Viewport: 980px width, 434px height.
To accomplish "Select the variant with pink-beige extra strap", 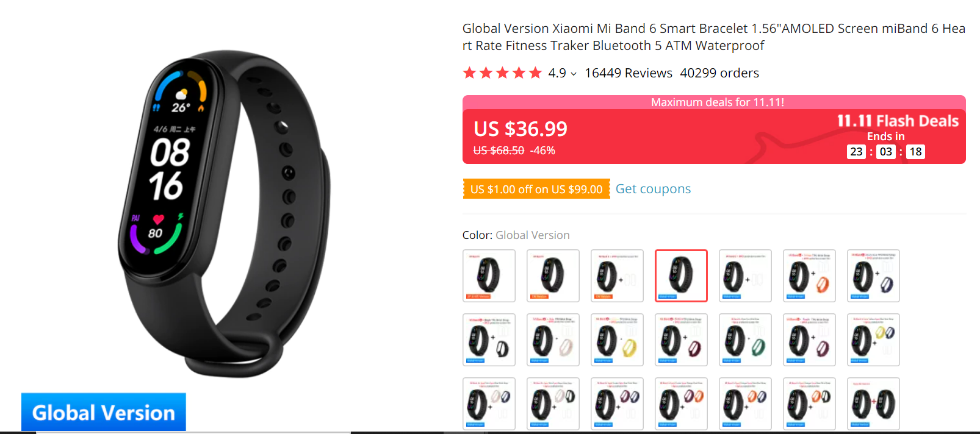I will point(553,340).
